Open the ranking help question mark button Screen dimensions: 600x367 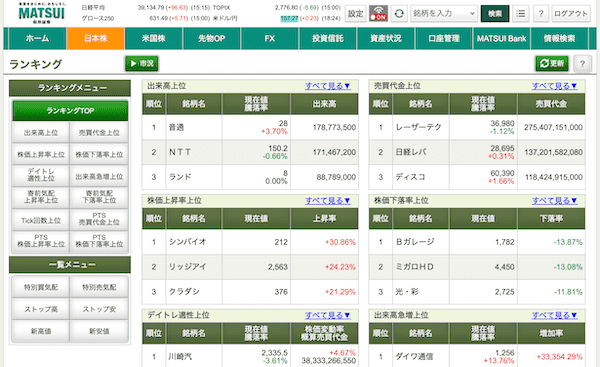(x=582, y=64)
